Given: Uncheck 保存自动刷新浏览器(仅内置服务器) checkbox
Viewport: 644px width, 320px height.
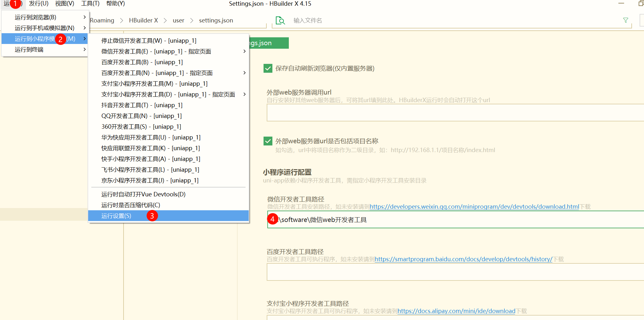Looking at the screenshot, I should [x=268, y=68].
